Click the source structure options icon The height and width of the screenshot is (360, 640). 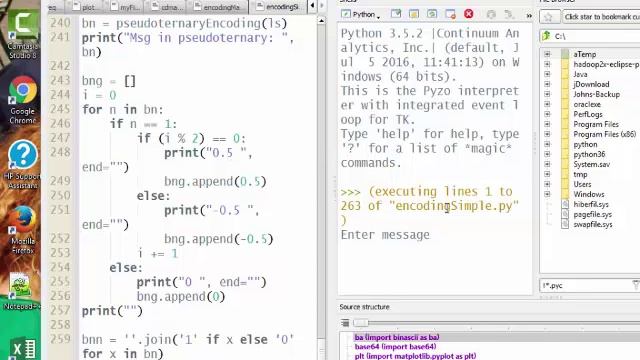pyautogui.click(x=345, y=323)
